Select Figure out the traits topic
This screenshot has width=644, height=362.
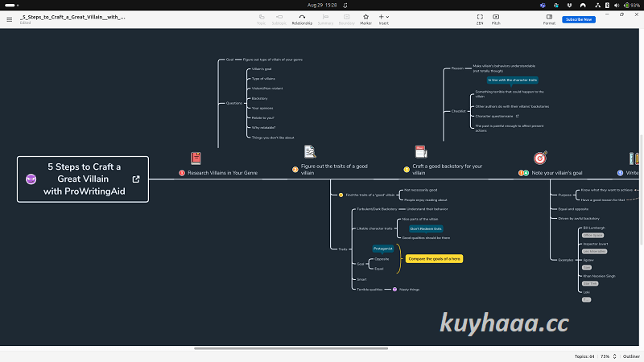tap(334, 170)
